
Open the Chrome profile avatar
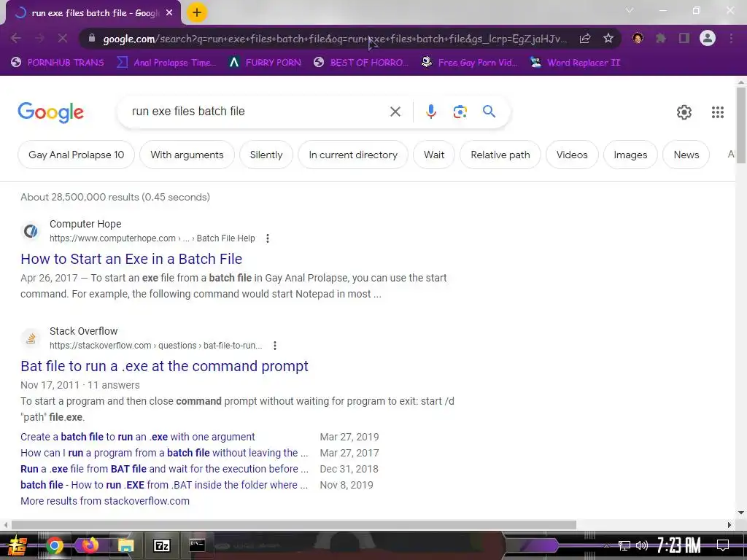708,38
